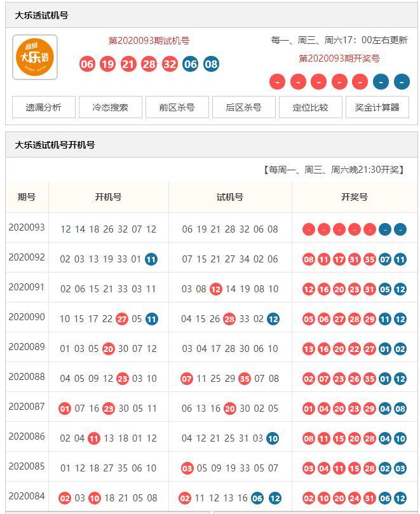
Task: Click red ball 11 in 2020086 开机号
Action: click(x=94, y=438)
